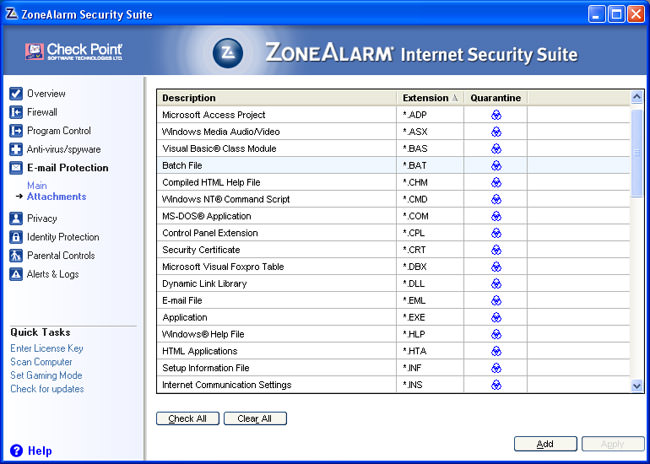The width and height of the screenshot is (650, 464).
Task: Open the Overview section
Action: pyautogui.click(x=46, y=93)
